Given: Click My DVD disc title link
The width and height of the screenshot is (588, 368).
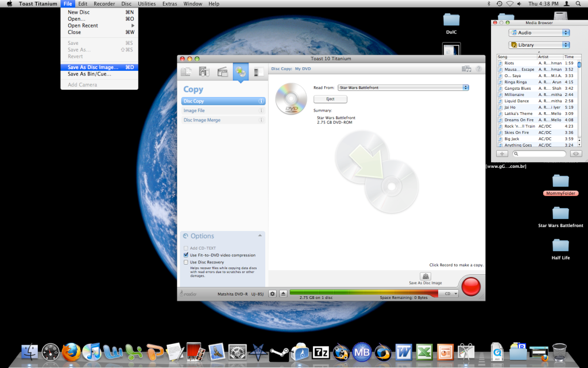Looking at the screenshot, I should [303, 69].
